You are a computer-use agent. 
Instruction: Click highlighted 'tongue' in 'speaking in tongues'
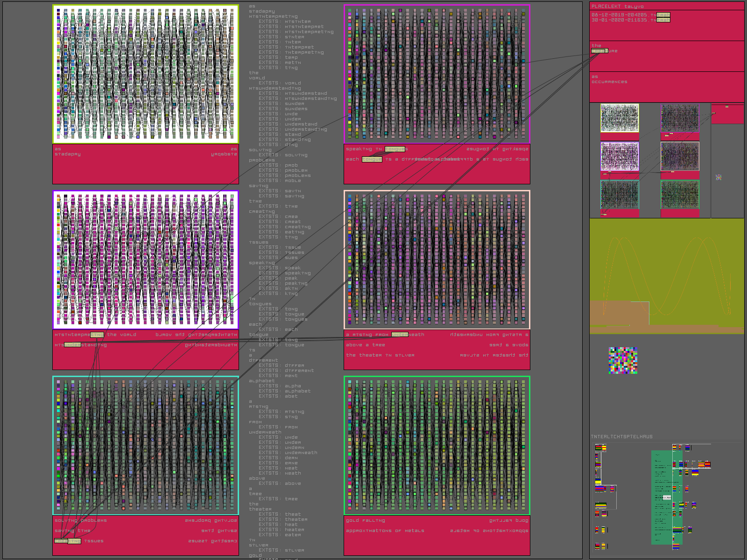point(395,149)
